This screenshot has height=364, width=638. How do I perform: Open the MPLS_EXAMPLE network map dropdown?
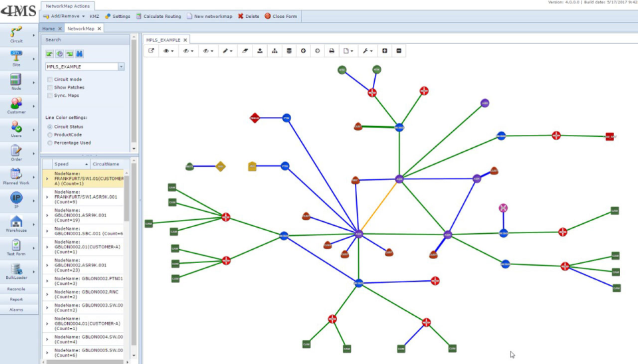pyautogui.click(x=121, y=66)
